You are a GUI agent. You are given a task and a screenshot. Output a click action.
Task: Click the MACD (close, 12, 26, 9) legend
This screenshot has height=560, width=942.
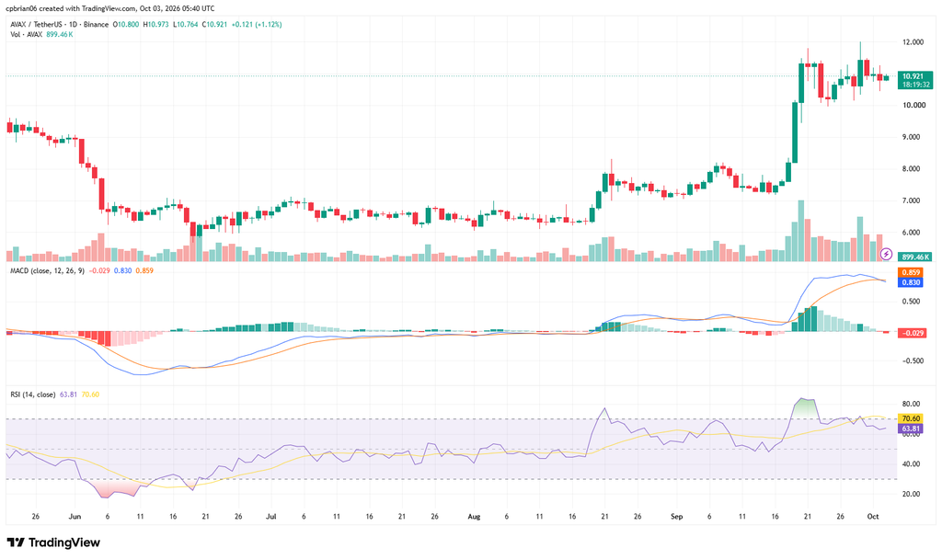(x=48, y=270)
